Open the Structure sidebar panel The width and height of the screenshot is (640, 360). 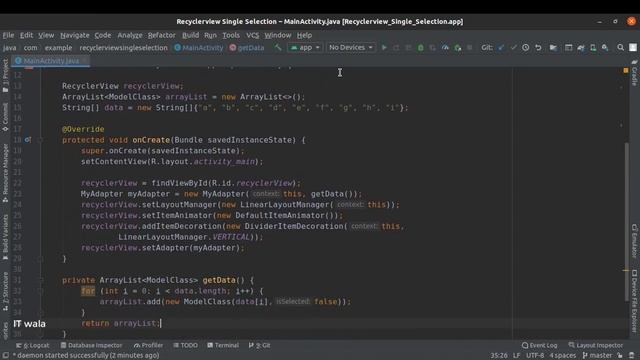[5, 291]
